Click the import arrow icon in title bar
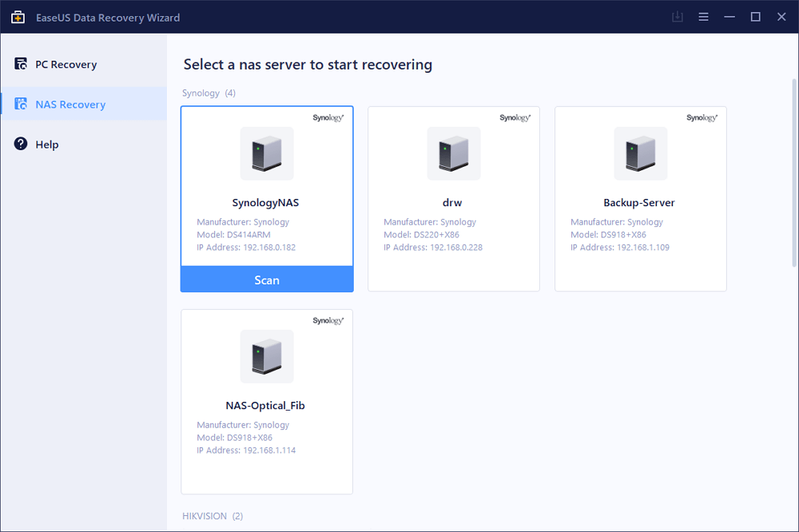The image size is (799, 532). tap(677, 17)
